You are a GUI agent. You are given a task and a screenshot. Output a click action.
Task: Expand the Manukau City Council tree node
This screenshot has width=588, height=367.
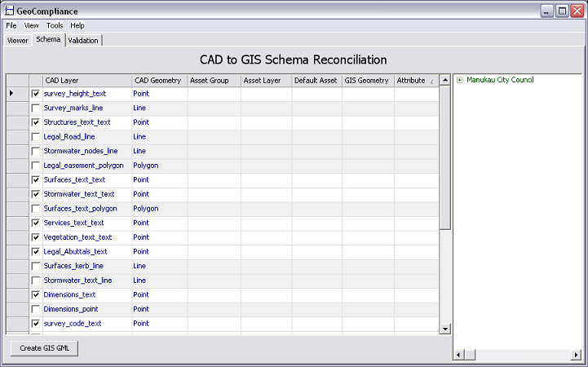coord(460,80)
